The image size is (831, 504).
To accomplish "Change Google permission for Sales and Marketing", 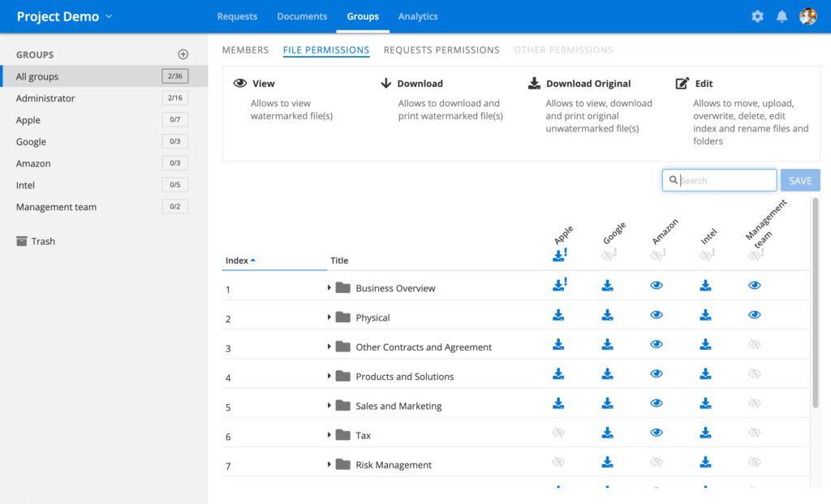I will [x=607, y=403].
